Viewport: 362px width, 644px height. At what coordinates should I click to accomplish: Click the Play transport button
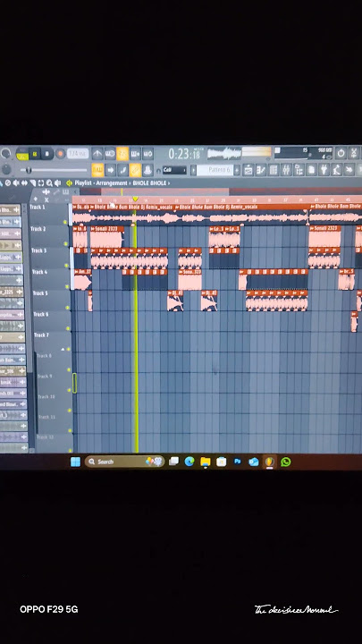tap(35, 154)
